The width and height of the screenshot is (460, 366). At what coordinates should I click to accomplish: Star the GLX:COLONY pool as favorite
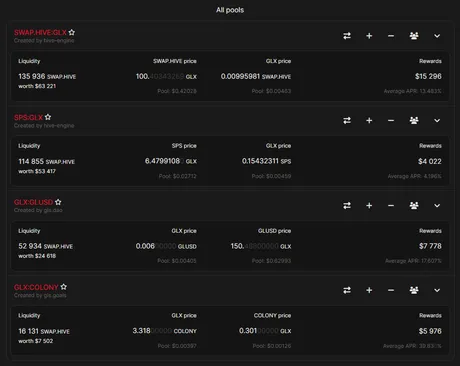(64, 287)
